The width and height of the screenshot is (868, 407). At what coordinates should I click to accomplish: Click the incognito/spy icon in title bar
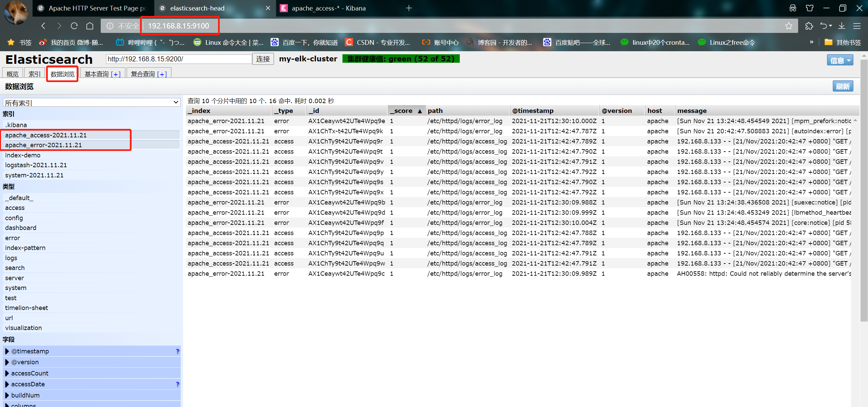793,8
